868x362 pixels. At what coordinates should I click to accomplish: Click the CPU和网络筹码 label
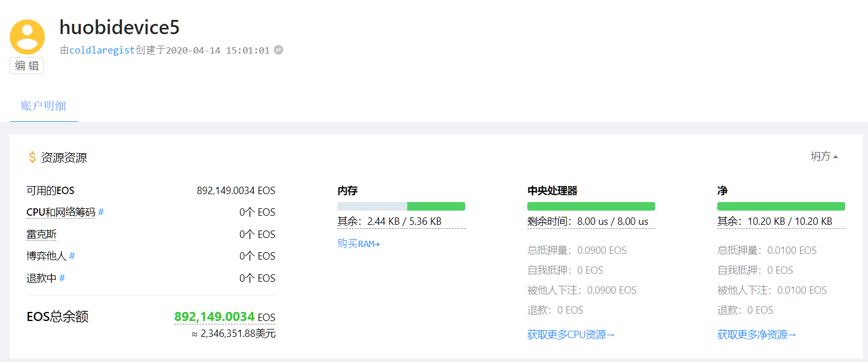pyautogui.click(x=60, y=212)
